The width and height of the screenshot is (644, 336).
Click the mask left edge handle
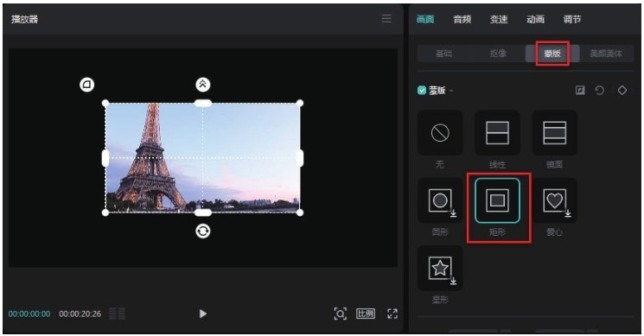pos(105,158)
